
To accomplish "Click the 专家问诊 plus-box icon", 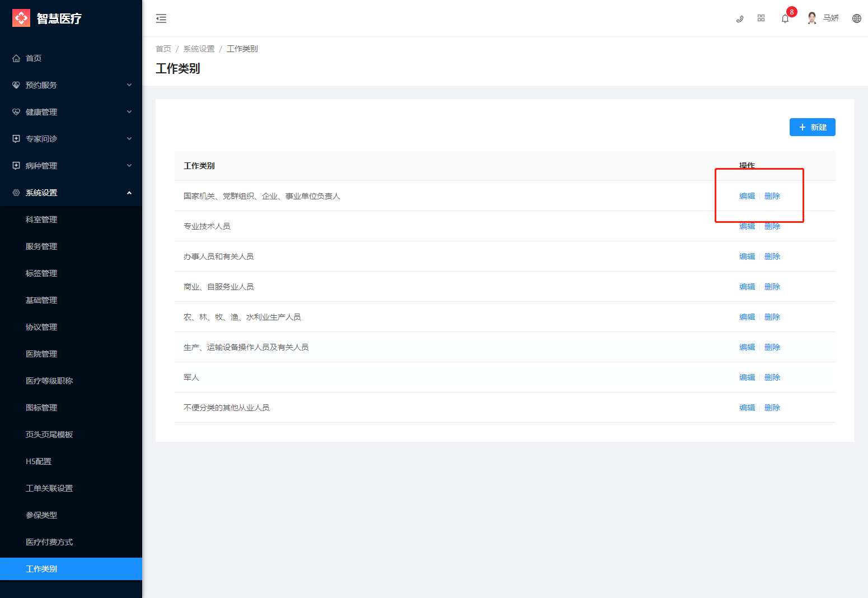I will point(16,139).
